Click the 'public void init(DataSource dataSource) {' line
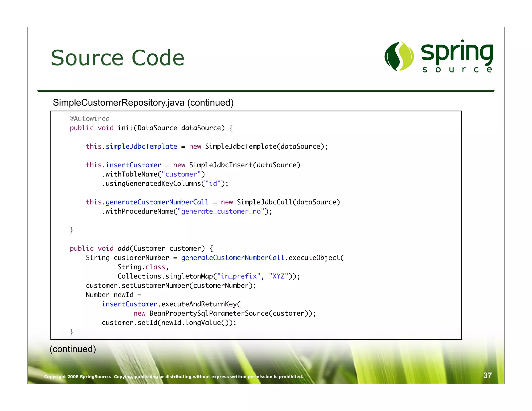Viewport: 532px width, 411px height. (151, 128)
